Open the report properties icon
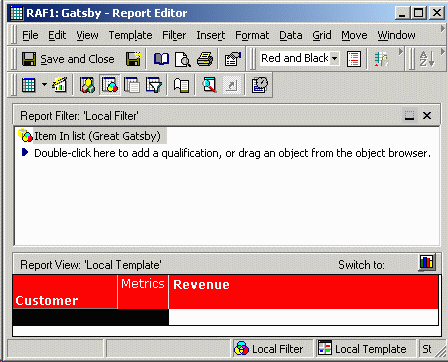 (233, 59)
